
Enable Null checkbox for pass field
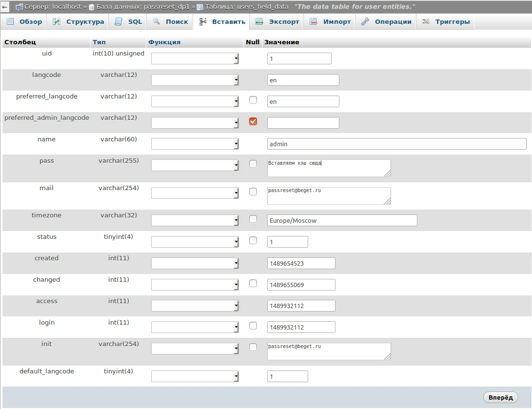click(x=253, y=164)
